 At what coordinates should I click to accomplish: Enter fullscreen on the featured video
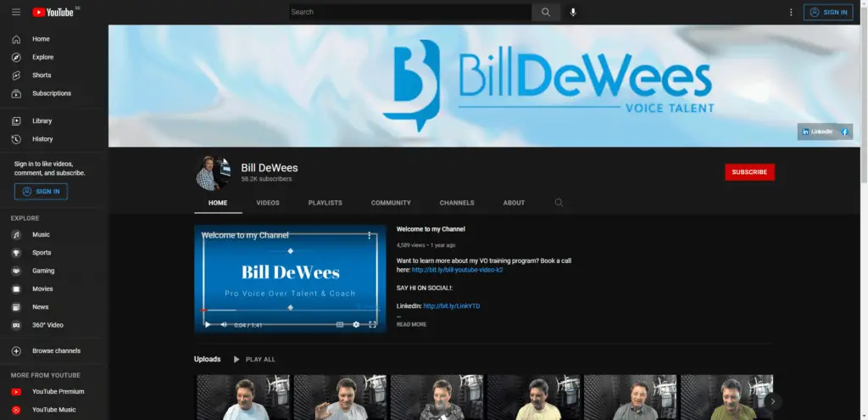pos(373,325)
